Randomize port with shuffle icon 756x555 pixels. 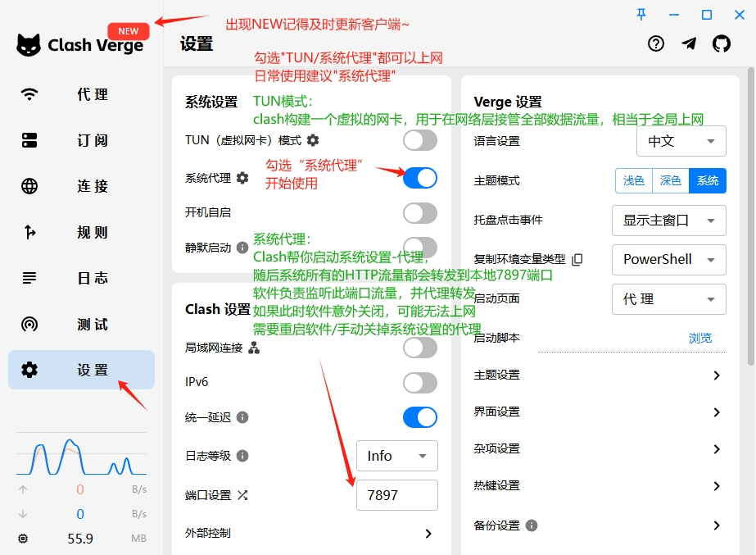coord(242,495)
